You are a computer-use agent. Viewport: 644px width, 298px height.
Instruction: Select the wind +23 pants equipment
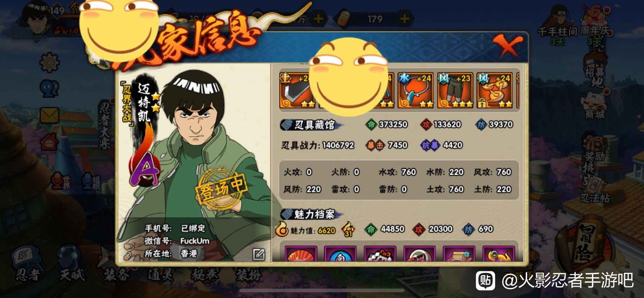(x=455, y=90)
